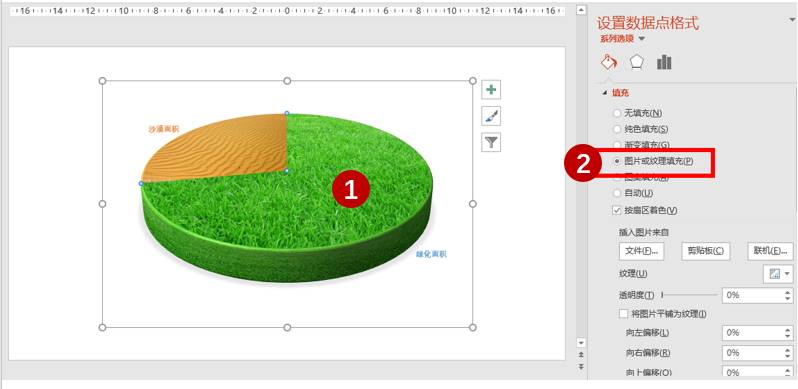The height and width of the screenshot is (389, 798).
Task: Open the Series Options bar chart tab
Action: pos(664,62)
